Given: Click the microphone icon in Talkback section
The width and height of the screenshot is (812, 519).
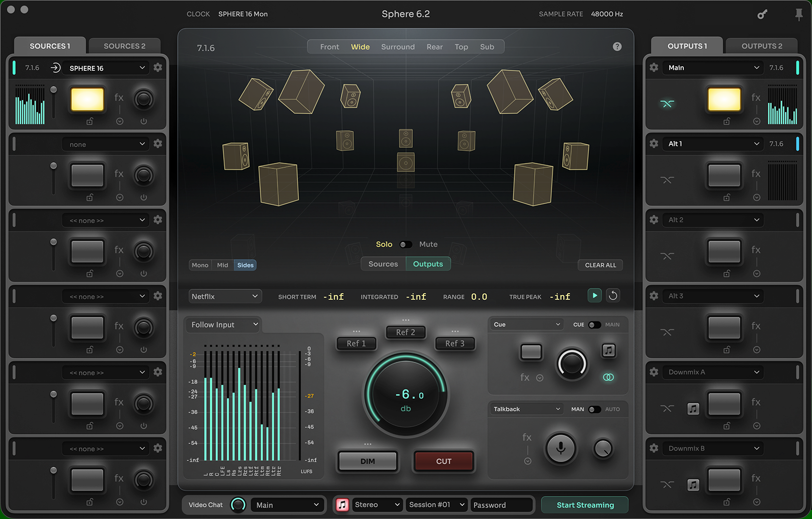Looking at the screenshot, I should [561, 449].
